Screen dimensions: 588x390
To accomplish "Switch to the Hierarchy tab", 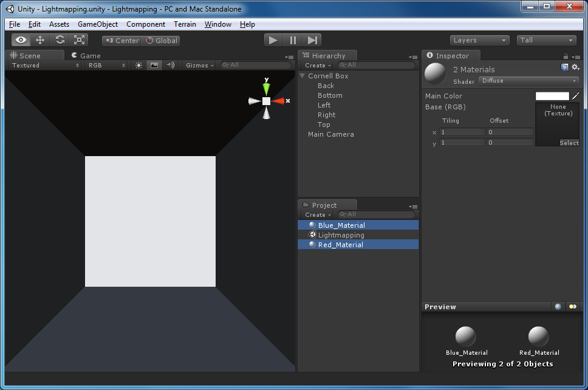I will (328, 55).
